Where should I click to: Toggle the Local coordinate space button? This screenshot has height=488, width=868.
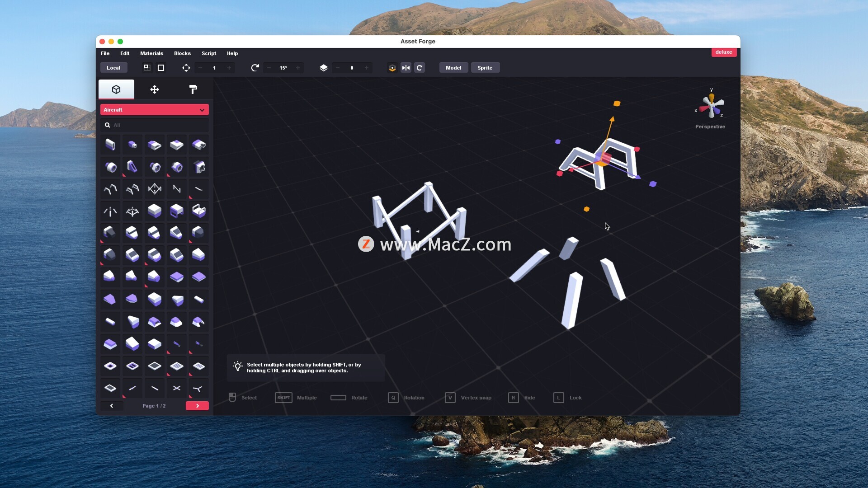[113, 68]
